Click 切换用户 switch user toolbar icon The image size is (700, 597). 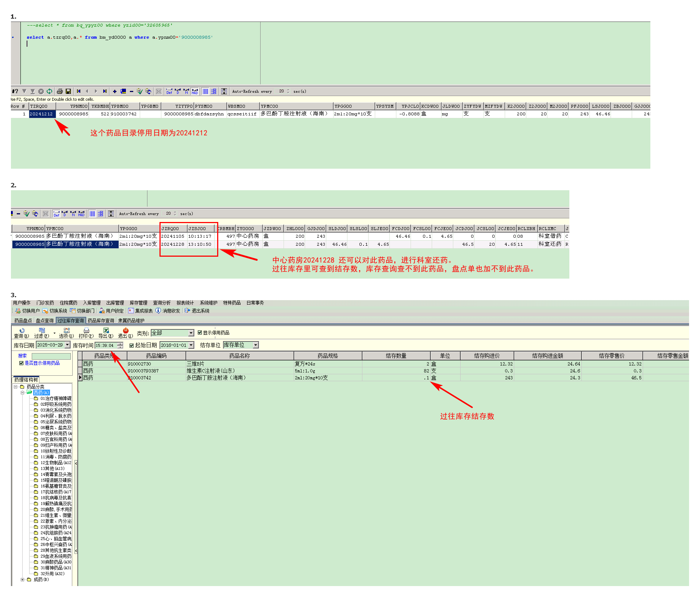27,311
